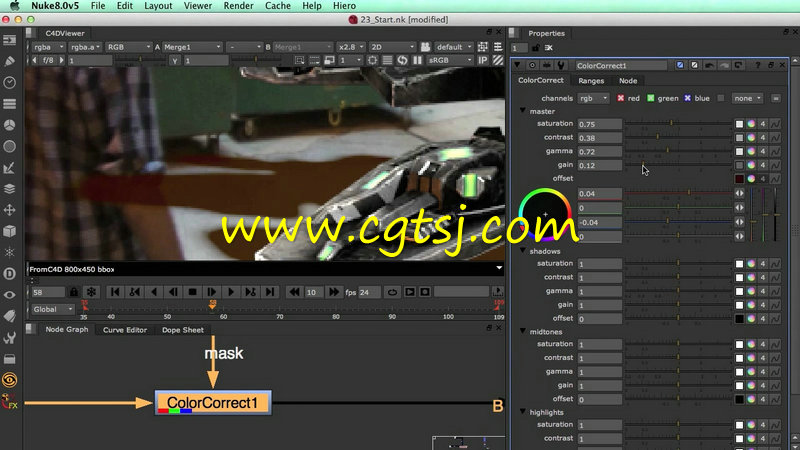Switch to the Curve Editor tab
800x450 pixels.
[x=124, y=330]
